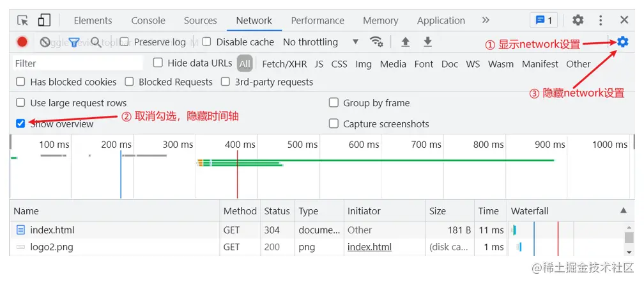Screen dimensions: 644x284
Task: Open the Console tab
Action: tap(148, 20)
